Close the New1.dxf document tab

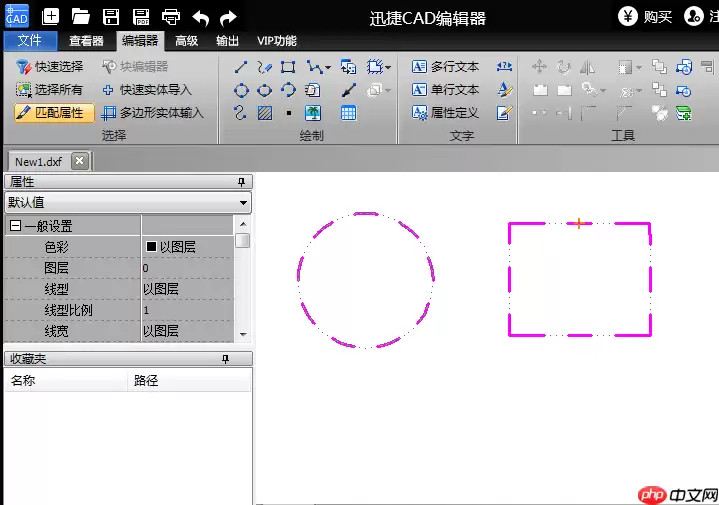coord(80,161)
